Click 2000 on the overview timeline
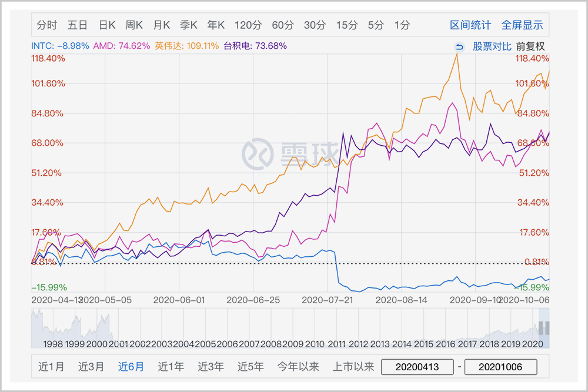588x392 pixels. (97, 344)
